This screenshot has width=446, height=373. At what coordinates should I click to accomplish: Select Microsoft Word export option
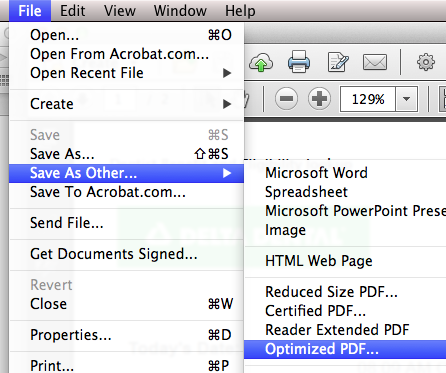click(x=345, y=173)
